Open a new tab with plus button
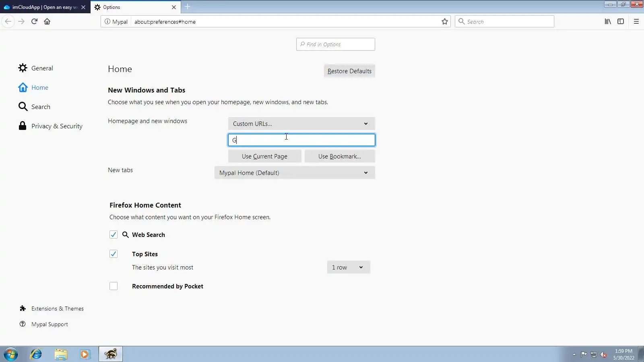 (188, 7)
